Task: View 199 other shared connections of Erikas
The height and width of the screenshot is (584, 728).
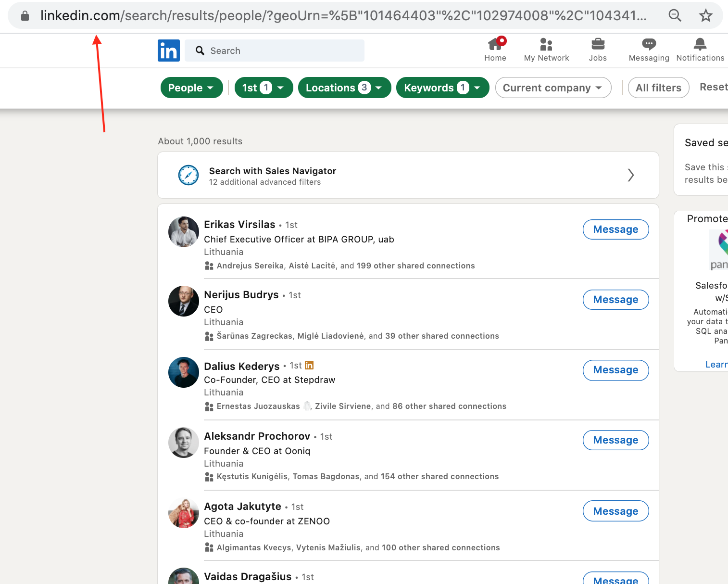Action: pos(415,266)
